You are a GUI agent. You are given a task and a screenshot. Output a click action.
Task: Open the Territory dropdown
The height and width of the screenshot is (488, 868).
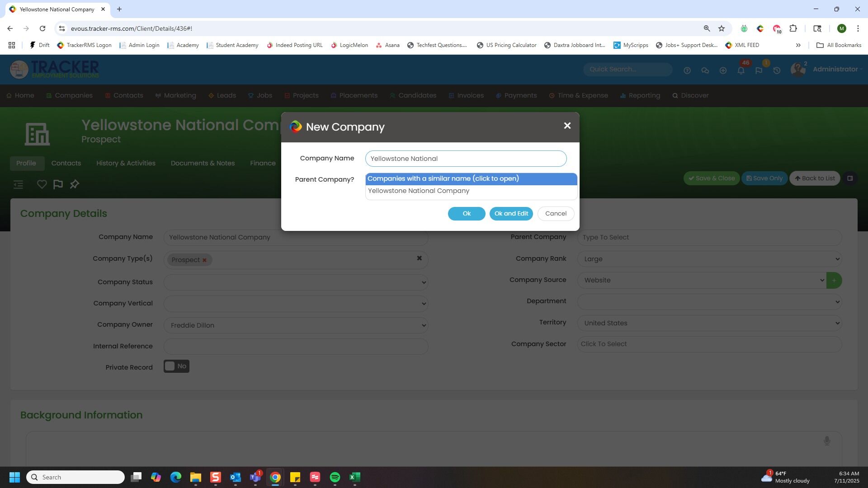(x=709, y=323)
